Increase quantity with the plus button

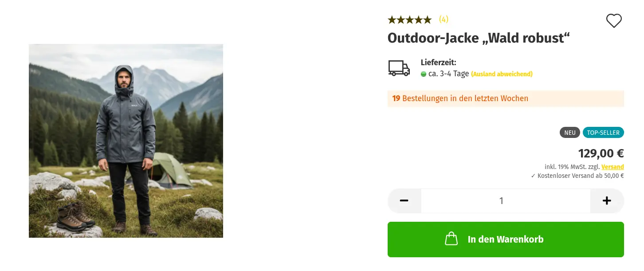tap(607, 201)
